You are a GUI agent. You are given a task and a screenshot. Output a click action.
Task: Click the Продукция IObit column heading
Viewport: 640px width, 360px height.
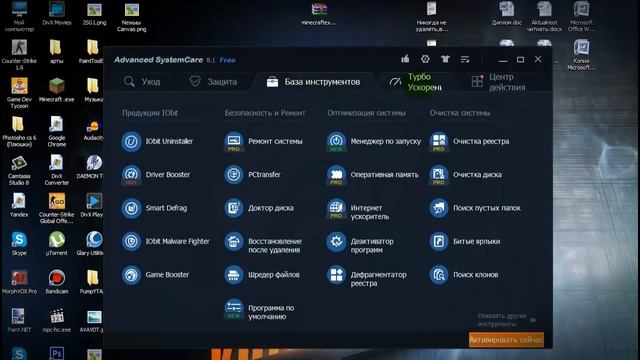click(x=150, y=113)
